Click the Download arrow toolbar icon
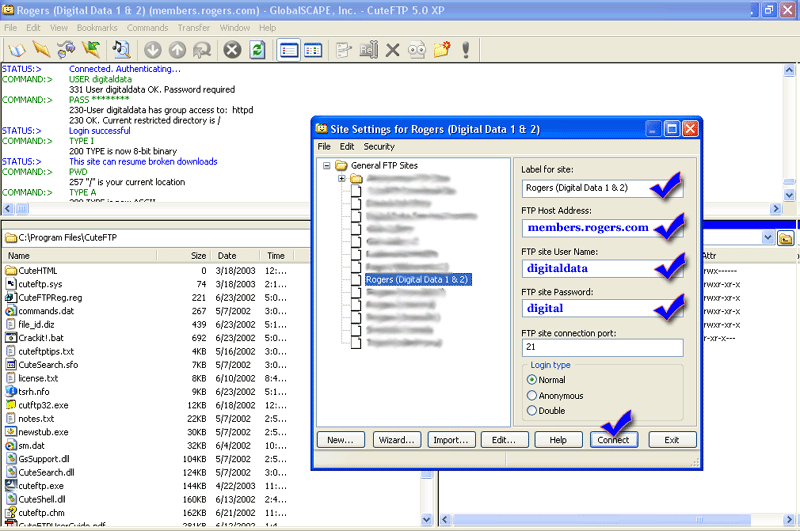Viewport: 800px width, 531px height. [153, 50]
